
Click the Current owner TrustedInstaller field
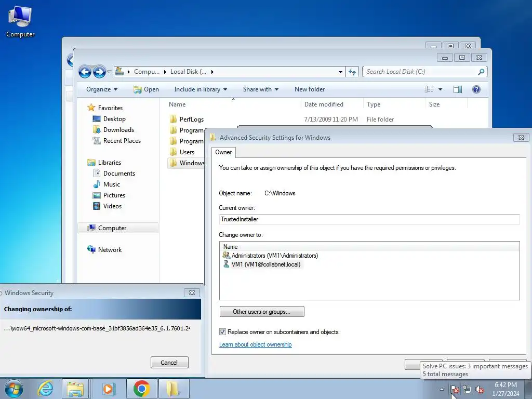[369, 219]
